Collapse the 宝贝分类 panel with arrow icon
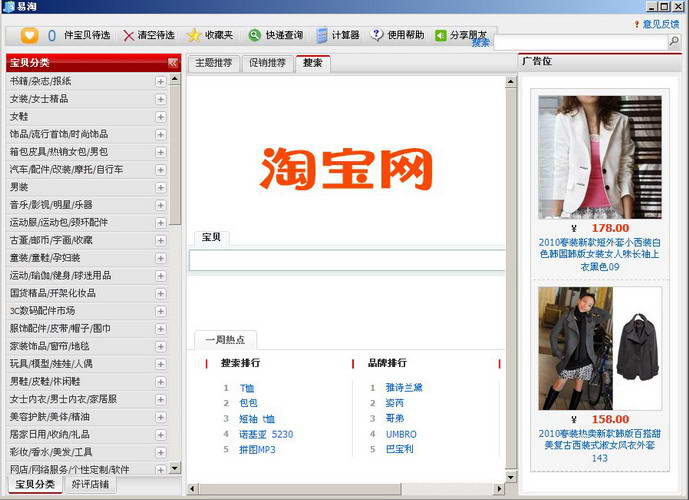This screenshot has width=689, height=500. (x=172, y=63)
